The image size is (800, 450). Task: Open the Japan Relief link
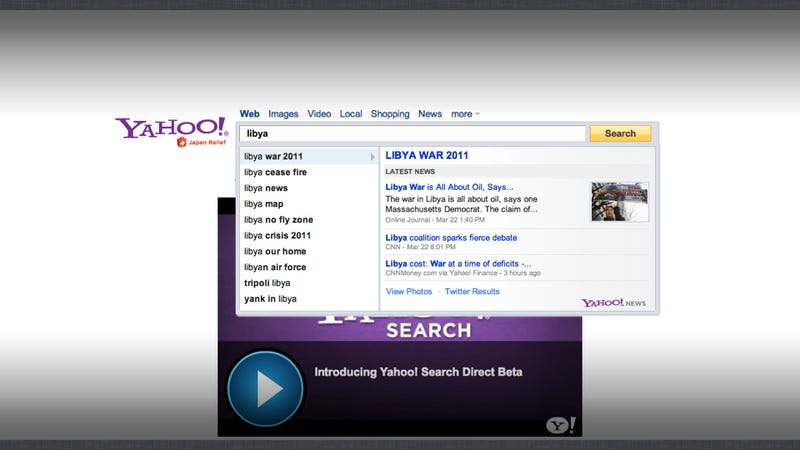(202, 142)
